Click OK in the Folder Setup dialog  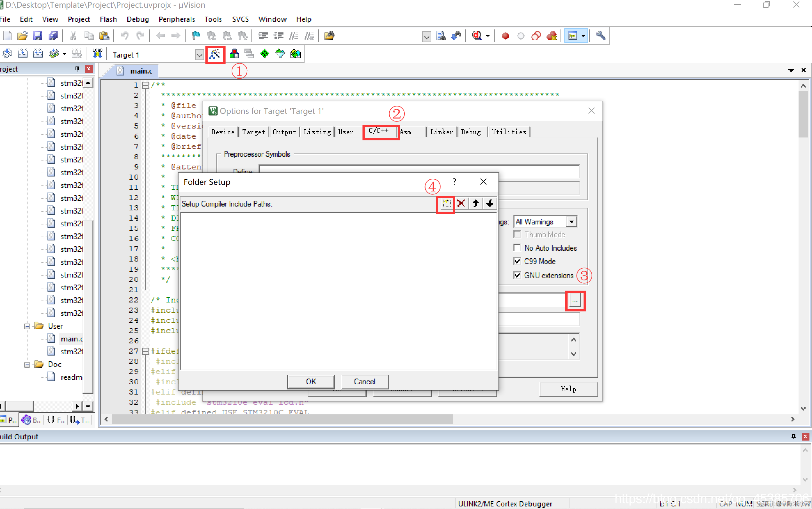311,381
